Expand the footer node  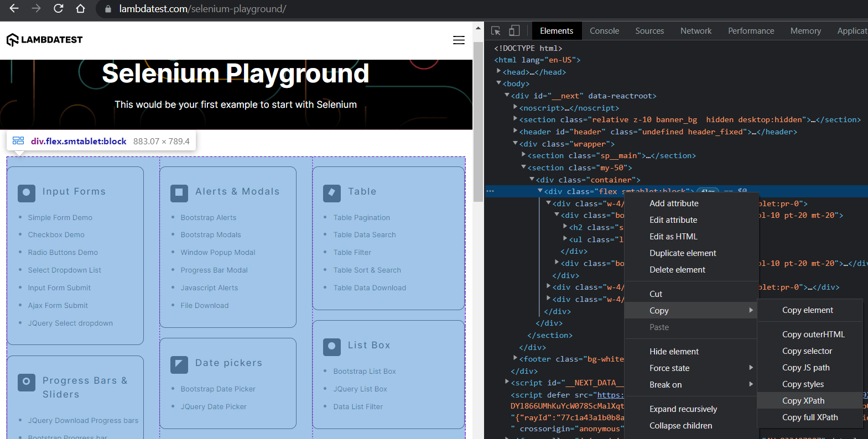(515, 358)
